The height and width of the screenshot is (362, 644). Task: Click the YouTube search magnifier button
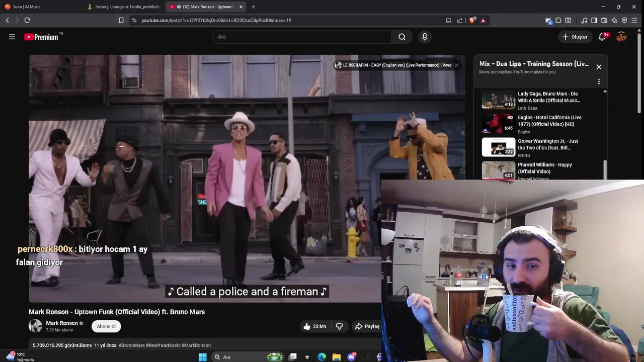point(402,37)
